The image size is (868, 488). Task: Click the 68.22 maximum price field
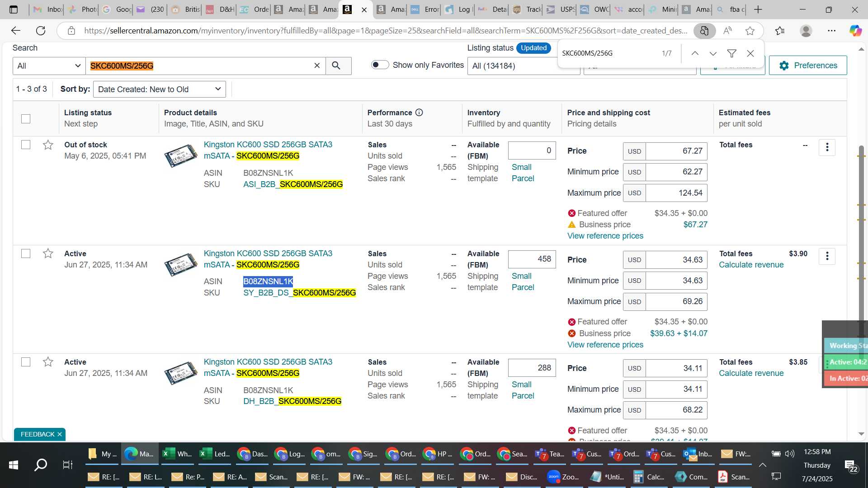pos(676,410)
